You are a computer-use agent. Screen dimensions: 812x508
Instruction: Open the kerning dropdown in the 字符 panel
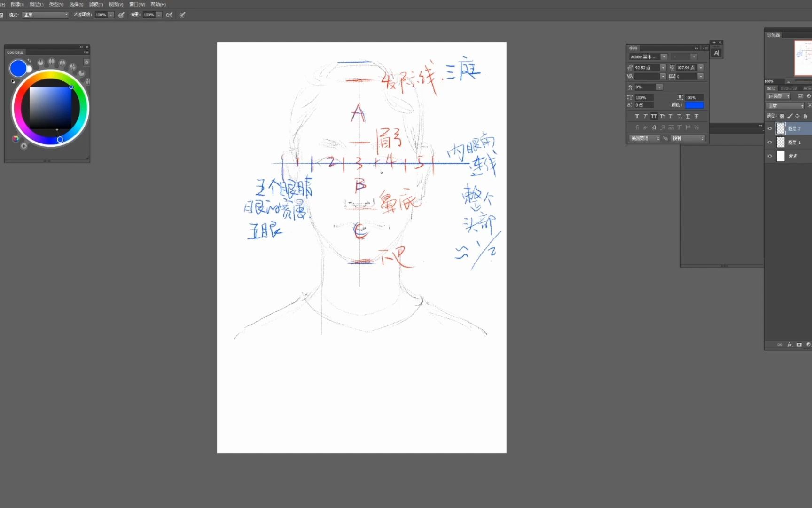click(663, 77)
